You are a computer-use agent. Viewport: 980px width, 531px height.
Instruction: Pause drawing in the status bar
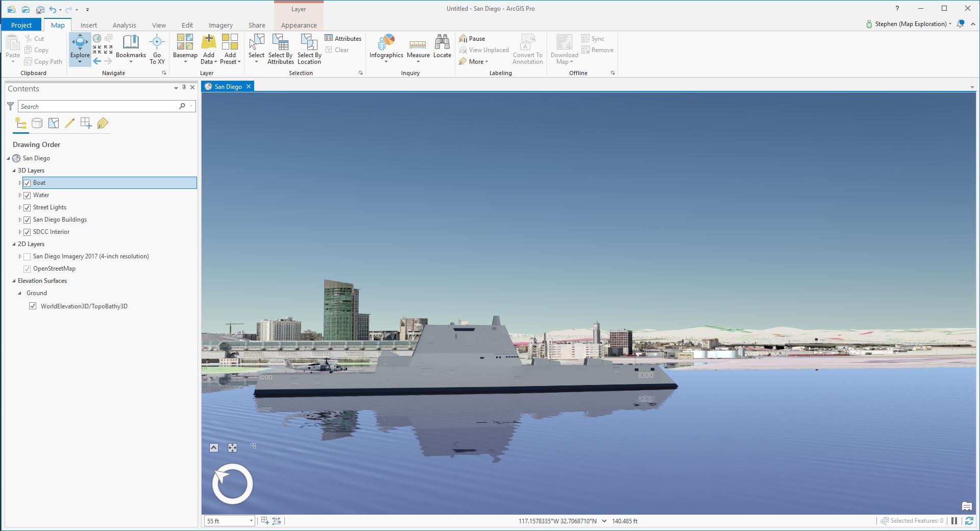click(954, 521)
